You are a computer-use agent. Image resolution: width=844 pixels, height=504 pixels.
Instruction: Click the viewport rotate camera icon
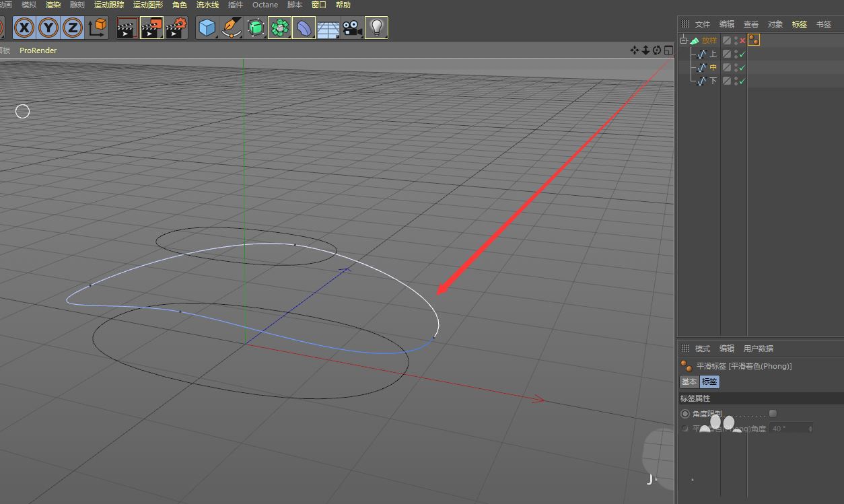[x=657, y=50]
